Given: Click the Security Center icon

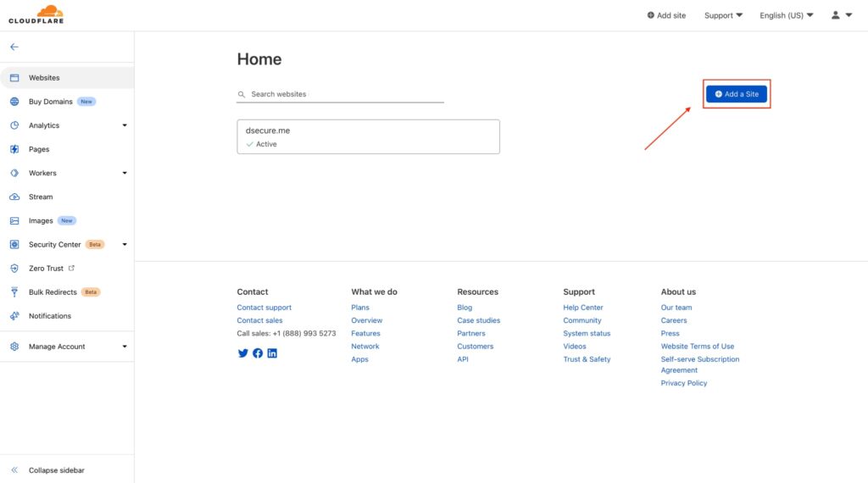Looking at the screenshot, I should click(x=14, y=245).
